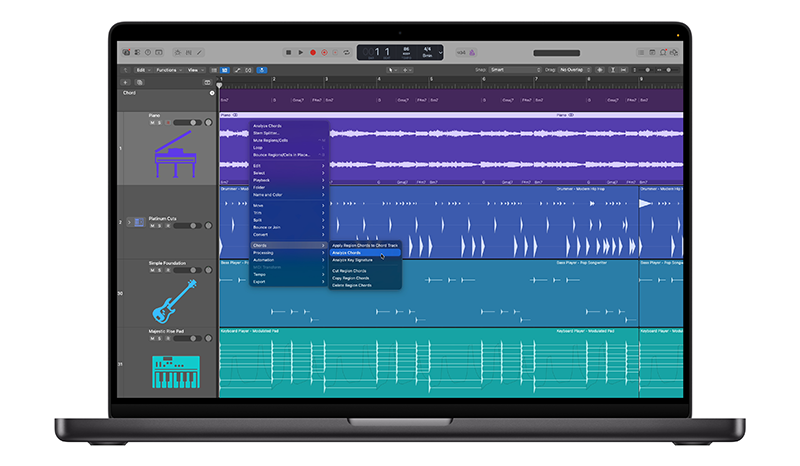The image size is (800, 466).
Task: Choose Analyze Chords in the Chords submenu
Action: pos(347,253)
